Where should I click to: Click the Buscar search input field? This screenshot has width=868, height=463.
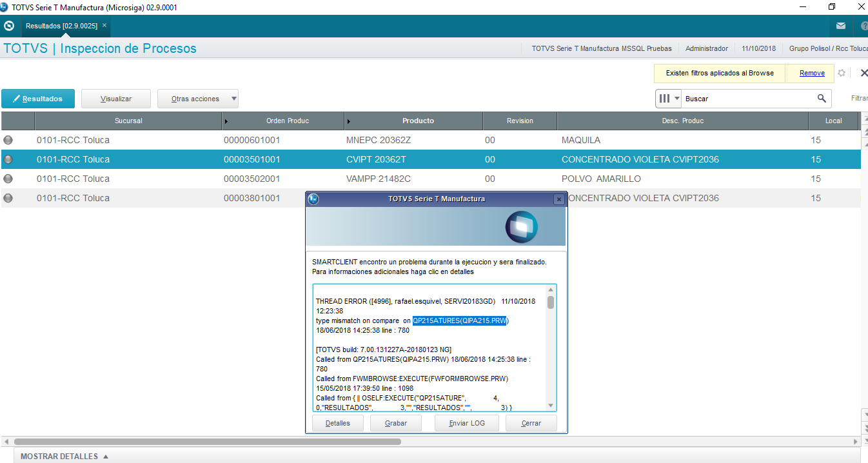[x=748, y=99]
